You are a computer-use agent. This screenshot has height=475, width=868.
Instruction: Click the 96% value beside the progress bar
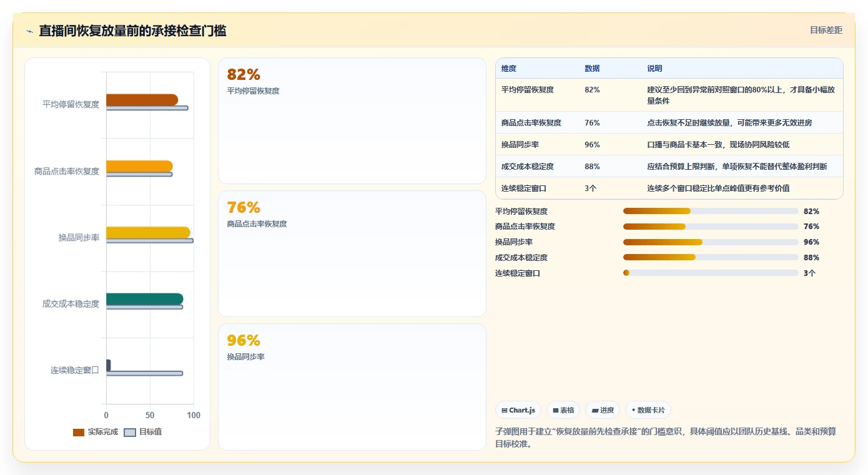point(811,242)
